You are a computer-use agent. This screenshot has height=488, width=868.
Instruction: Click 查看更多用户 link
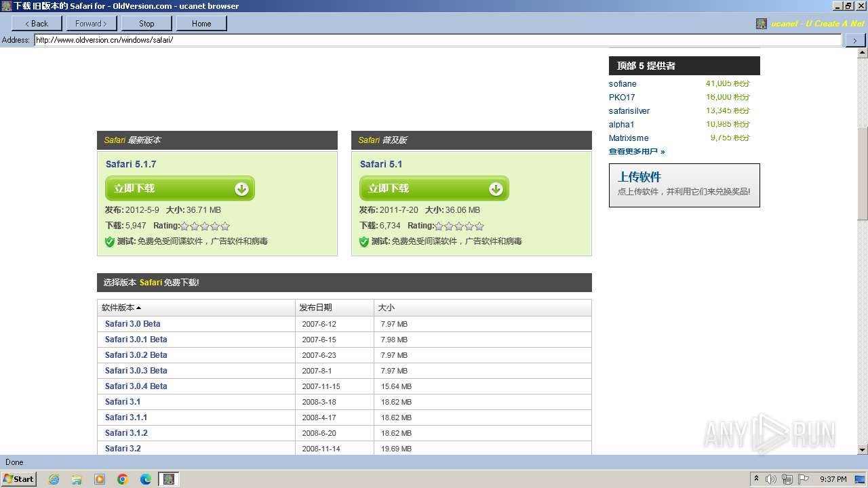coord(637,151)
